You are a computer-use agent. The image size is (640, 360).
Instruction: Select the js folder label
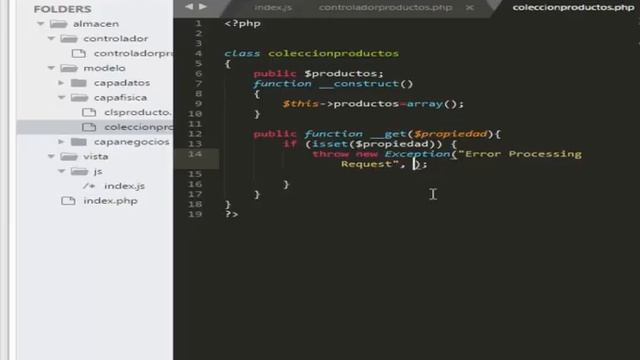(x=98, y=171)
